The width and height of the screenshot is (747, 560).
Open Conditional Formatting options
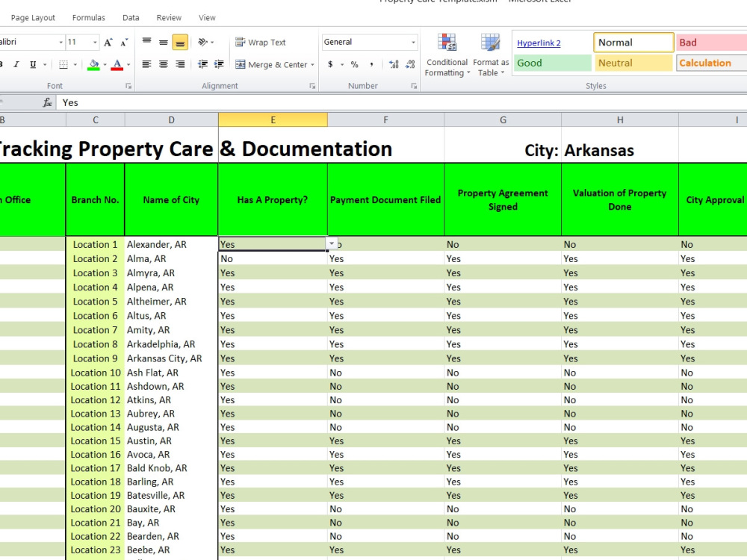446,52
